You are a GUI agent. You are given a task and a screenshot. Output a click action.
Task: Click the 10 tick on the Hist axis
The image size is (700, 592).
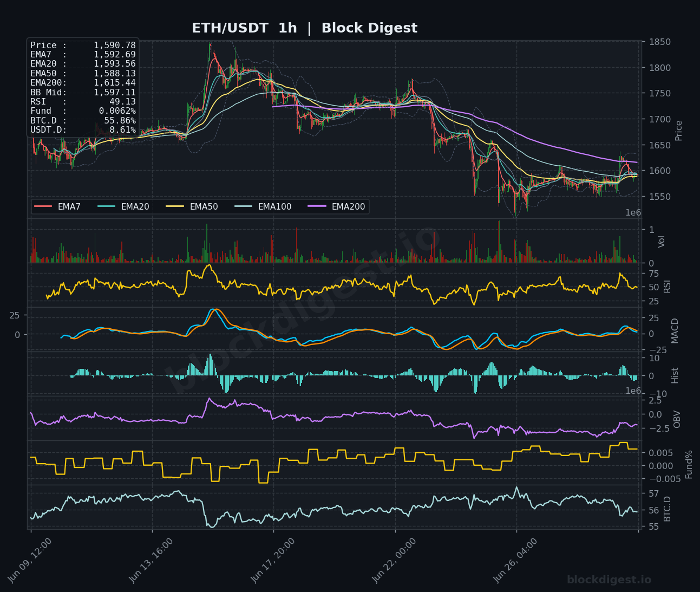tap(653, 359)
